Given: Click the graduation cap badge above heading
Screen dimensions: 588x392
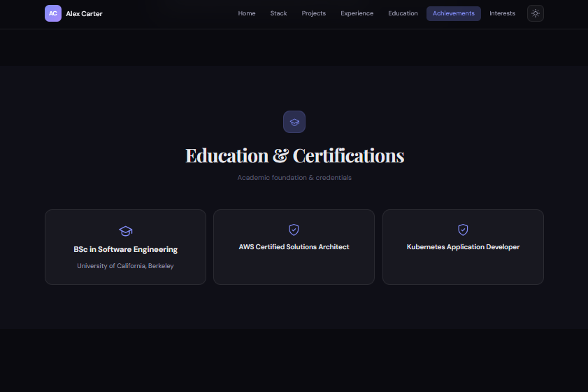Looking at the screenshot, I should 294,122.
